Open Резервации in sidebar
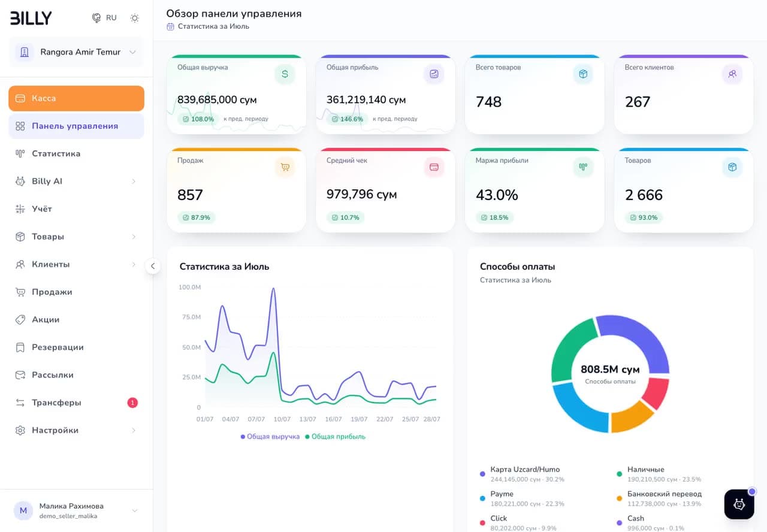The height and width of the screenshot is (532, 767). pyautogui.click(x=76, y=347)
